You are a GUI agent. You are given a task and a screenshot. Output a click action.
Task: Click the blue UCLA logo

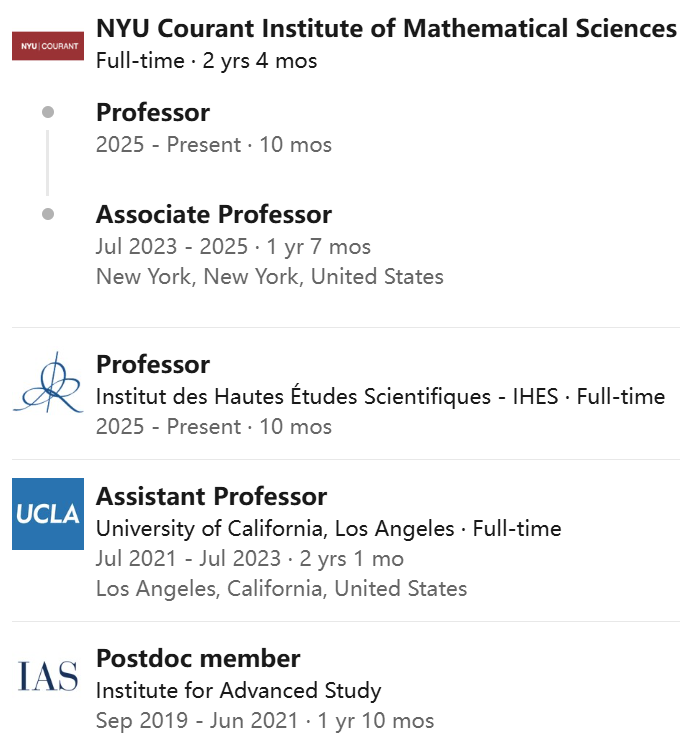click(x=48, y=514)
